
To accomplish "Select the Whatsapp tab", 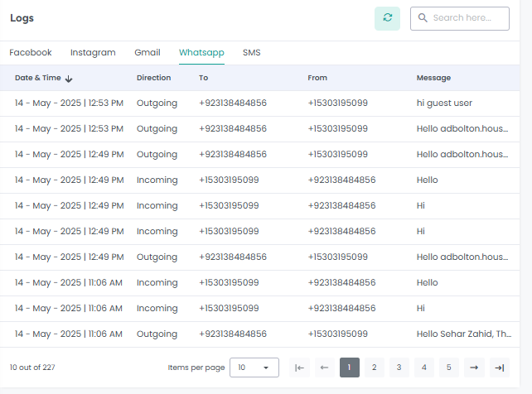I will [201, 52].
